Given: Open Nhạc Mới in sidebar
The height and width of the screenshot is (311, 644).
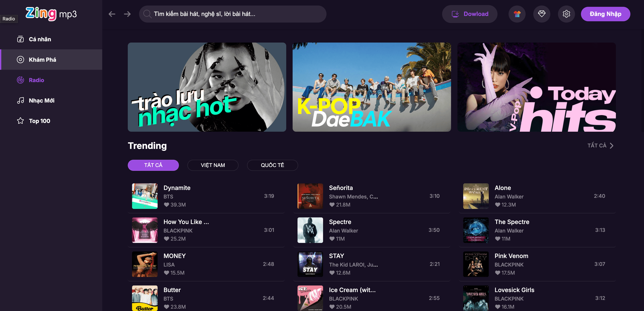Looking at the screenshot, I should [51, 100].
